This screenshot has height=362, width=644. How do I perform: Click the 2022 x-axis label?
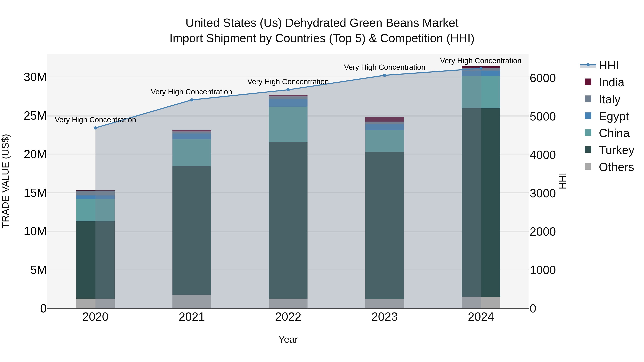pyautogui.click(x=288, y=317)
